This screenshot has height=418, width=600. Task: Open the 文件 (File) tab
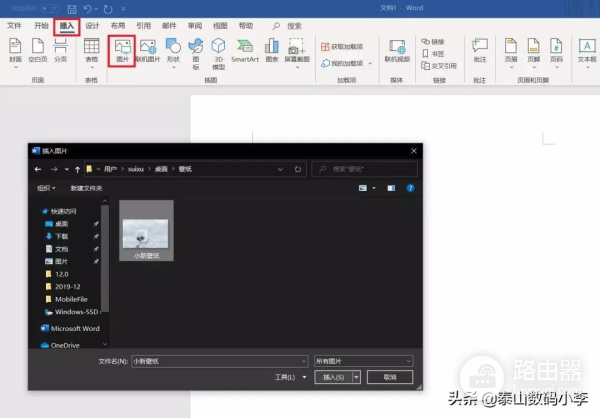[x=15, y=25]
